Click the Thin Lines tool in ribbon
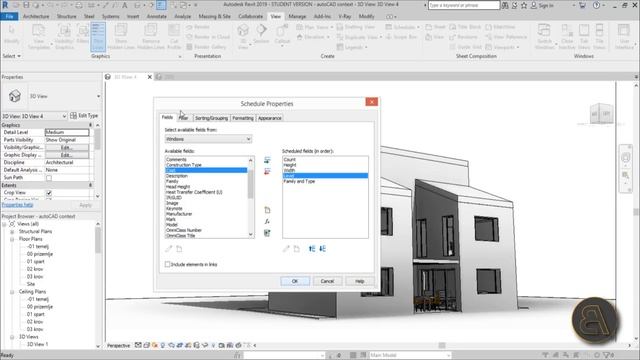The image size is (640, 360). 98,37
